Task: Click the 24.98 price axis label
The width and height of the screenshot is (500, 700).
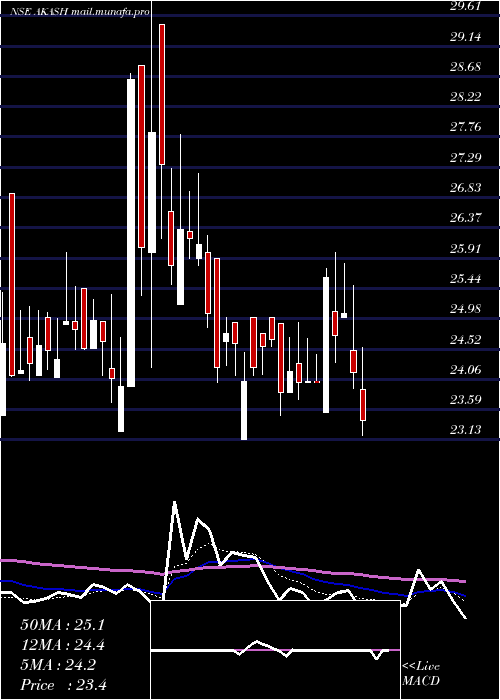Action: [466, 308]
